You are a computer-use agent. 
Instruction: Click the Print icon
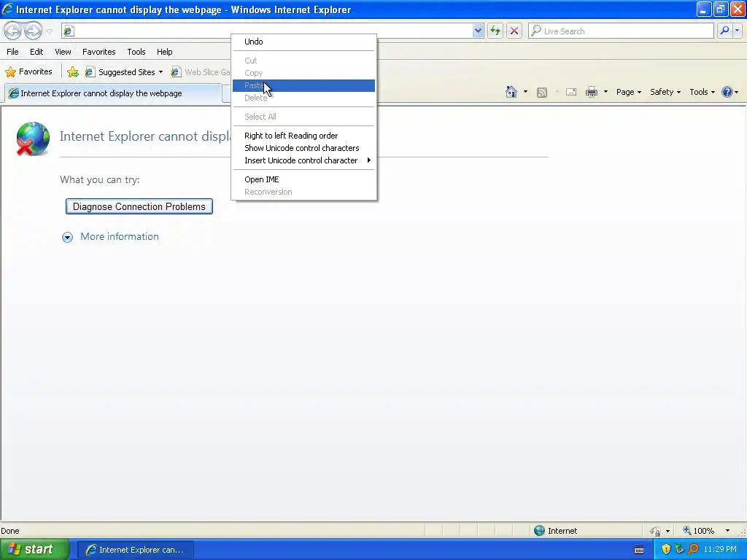click(x=591, y=92)
